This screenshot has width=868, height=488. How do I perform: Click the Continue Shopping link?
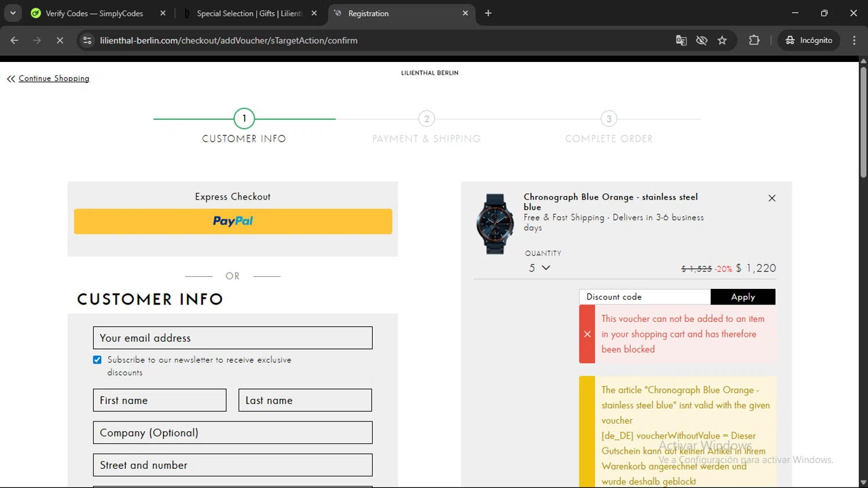(54, 78)
